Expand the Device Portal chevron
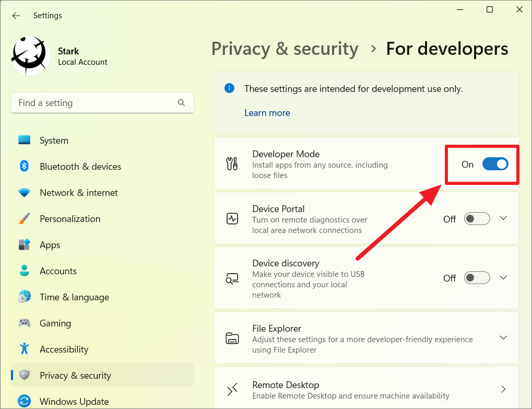The image size is (532, 409). [503, 218]
